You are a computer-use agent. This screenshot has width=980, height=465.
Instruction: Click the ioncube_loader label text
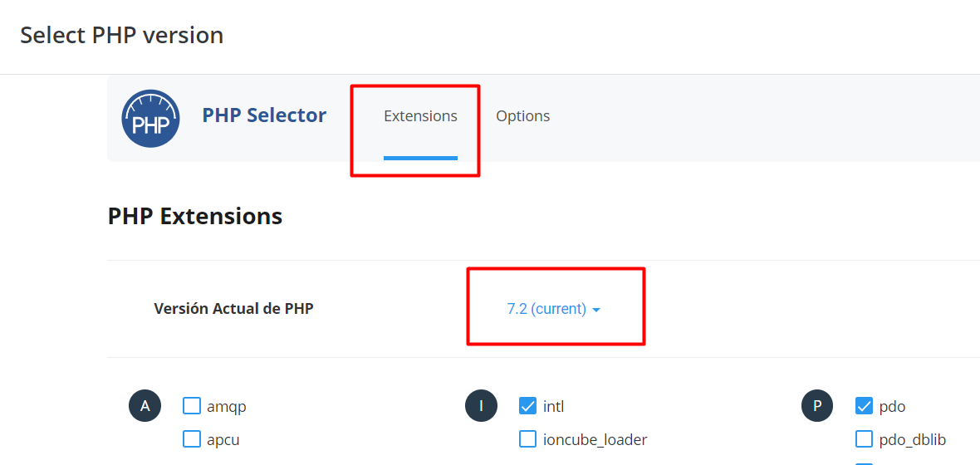(x=595, y=440)
